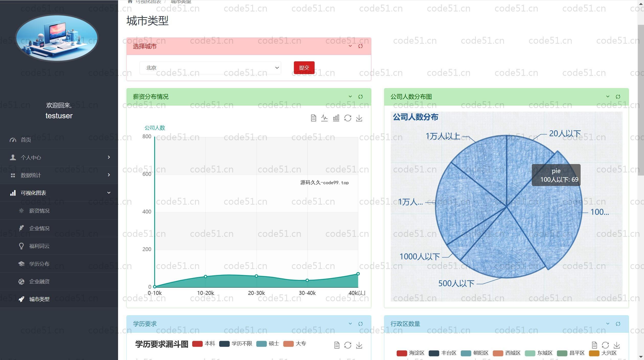Click the red 提交 button
Image resolution: width=644 pixels, height=360 pixels.
pyautogui.click(x=304, y=68)
